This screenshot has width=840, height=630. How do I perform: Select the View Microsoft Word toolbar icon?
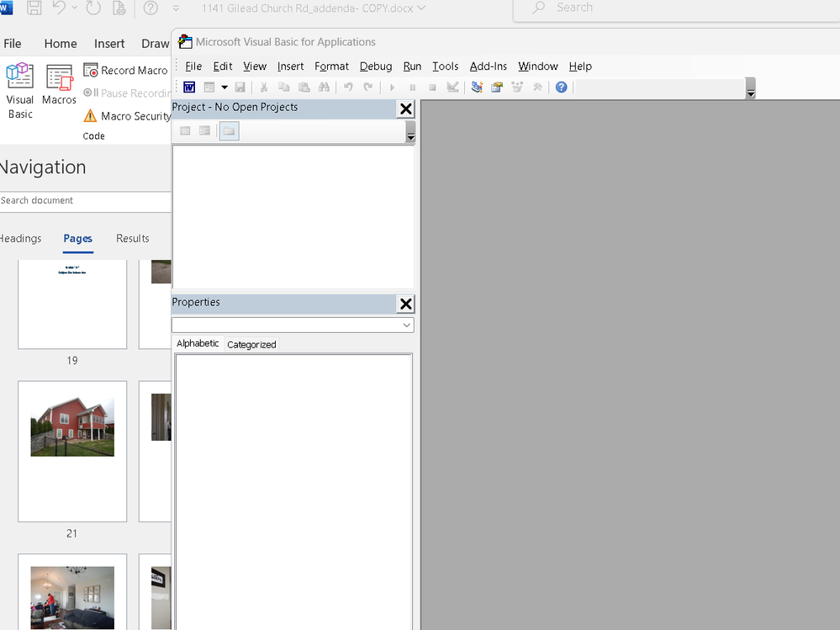tap(189, 87)
